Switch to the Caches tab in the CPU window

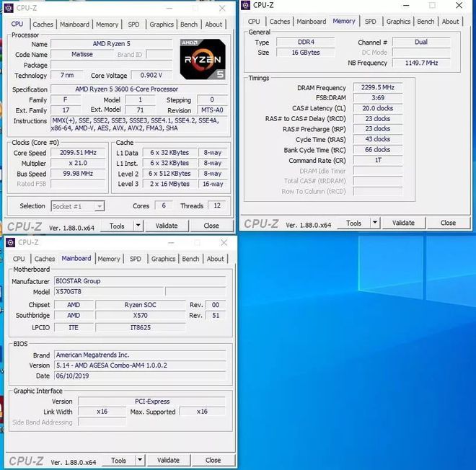click(x=43, y=25)
